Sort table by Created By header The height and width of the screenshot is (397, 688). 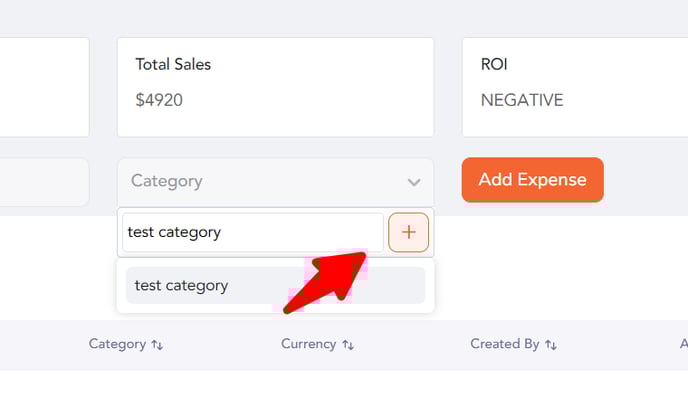pos(505,344)
